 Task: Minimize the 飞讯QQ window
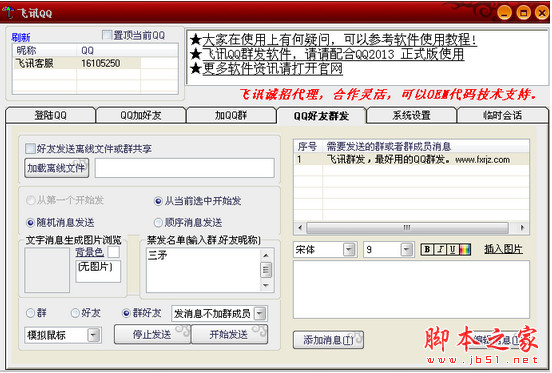(504, 13)
